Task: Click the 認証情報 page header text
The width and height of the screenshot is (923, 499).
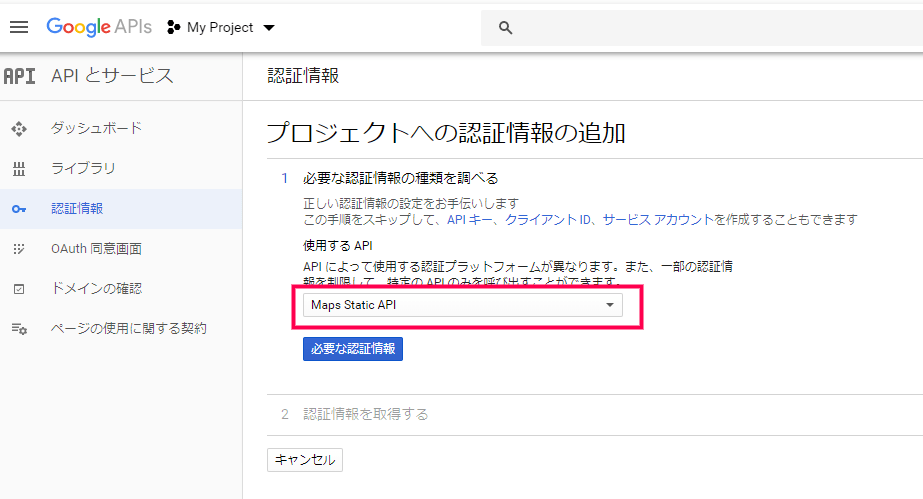Action: pos(303,76)
